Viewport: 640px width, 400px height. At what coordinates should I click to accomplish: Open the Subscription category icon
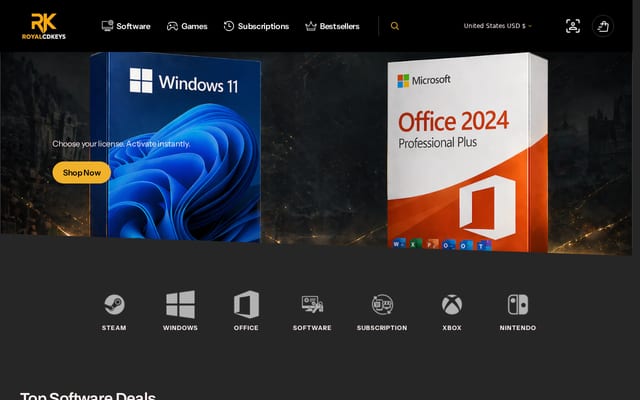tap(382, 304)
